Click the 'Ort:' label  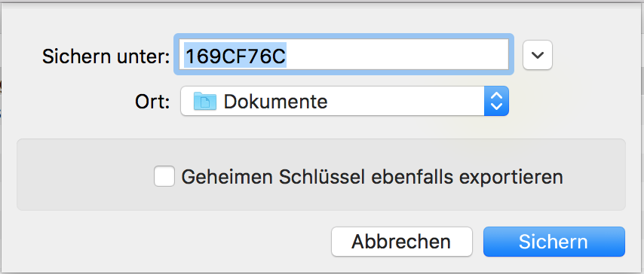[152, 102]
